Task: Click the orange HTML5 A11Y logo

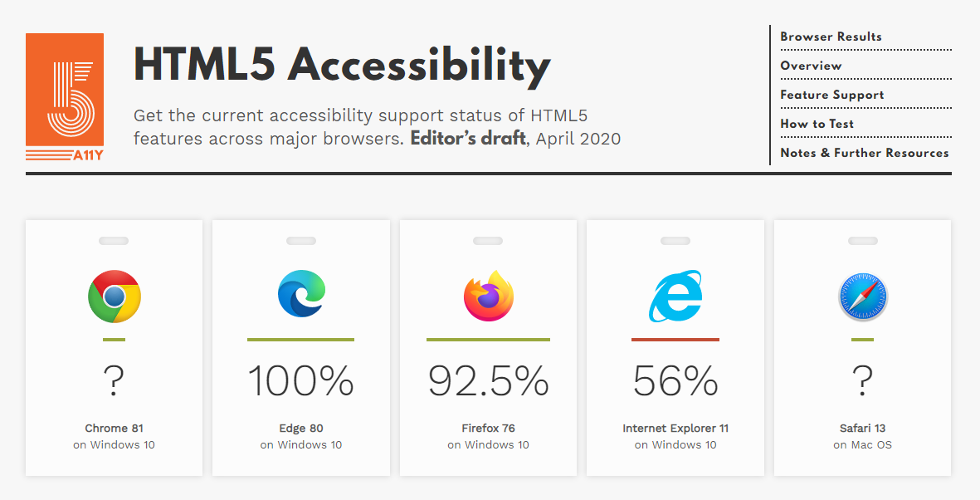Action: tap(65, 98)
